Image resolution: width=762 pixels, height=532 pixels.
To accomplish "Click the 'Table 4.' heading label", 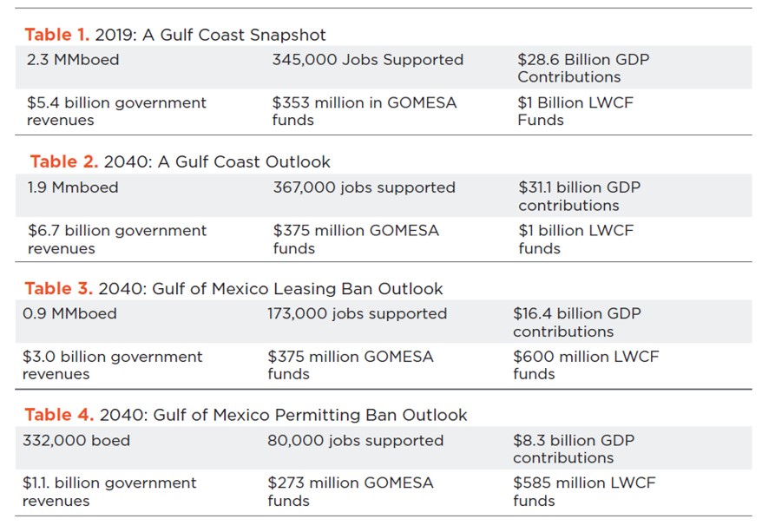I will point(60,415).
